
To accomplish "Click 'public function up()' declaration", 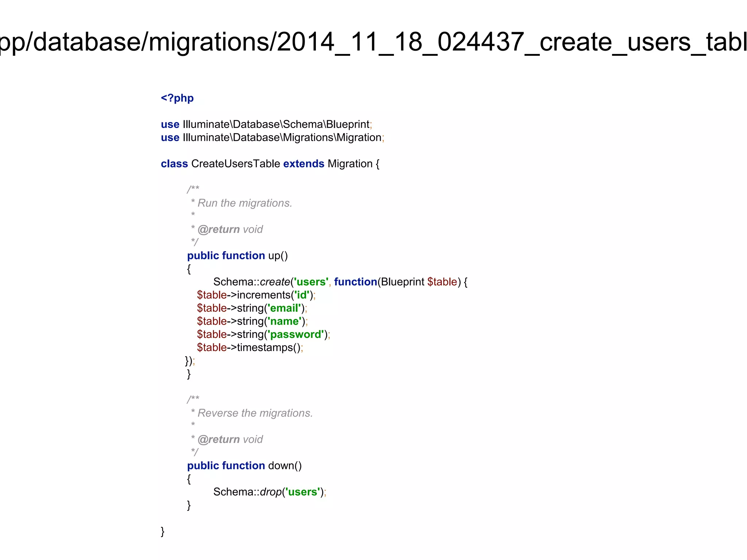I will [x=237, y=256].
